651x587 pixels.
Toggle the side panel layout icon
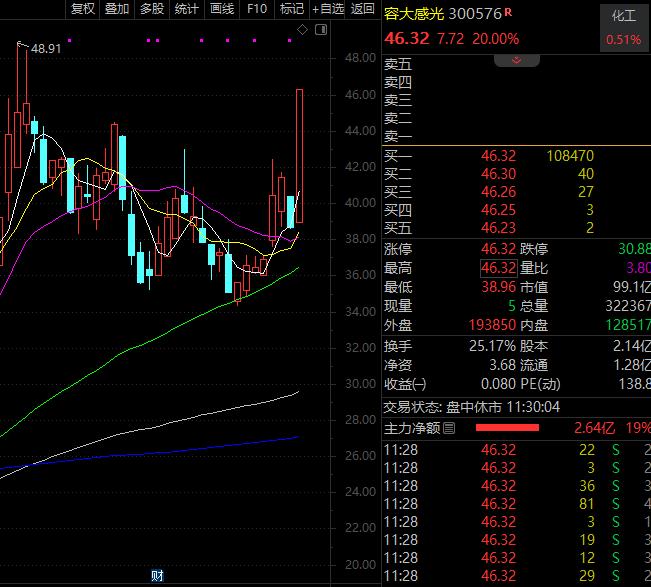tap(321, 29)
